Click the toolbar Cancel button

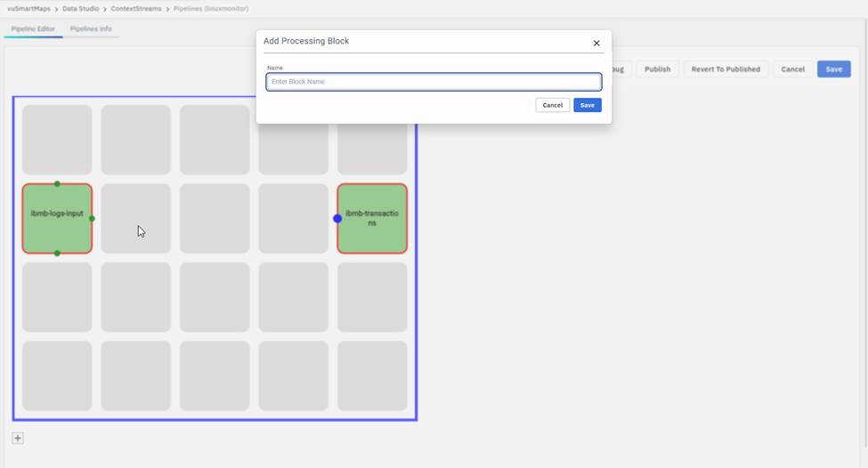(792, 69)
